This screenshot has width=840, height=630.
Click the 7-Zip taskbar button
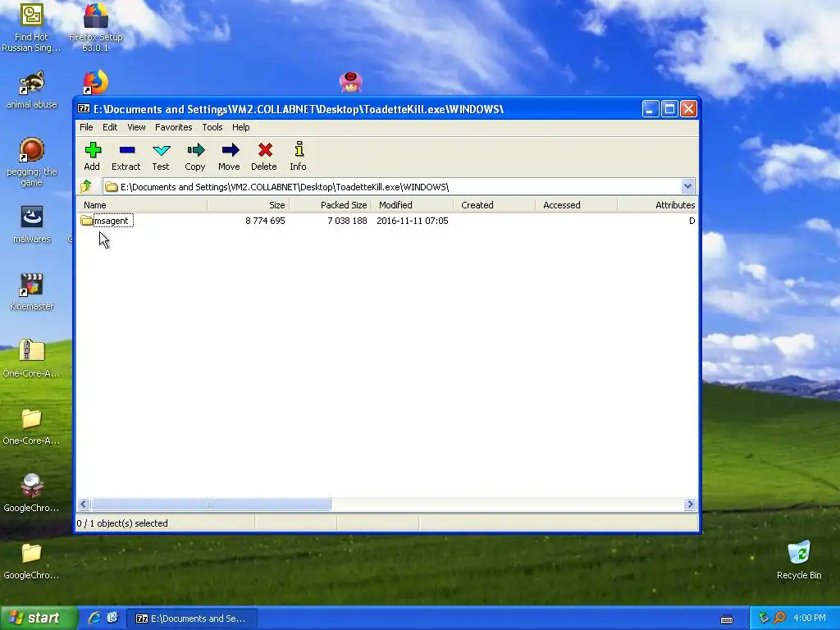click(x=192, y=619)
